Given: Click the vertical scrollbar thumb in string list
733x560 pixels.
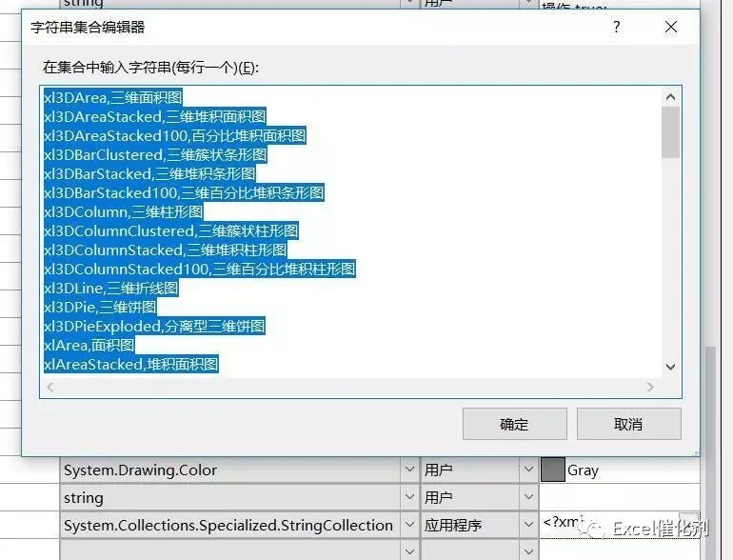Looking at the screenshot, I should (670, 133).
